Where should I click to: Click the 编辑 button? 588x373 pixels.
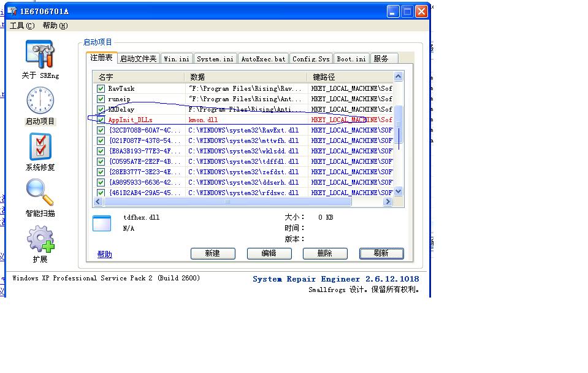[269, 253]
